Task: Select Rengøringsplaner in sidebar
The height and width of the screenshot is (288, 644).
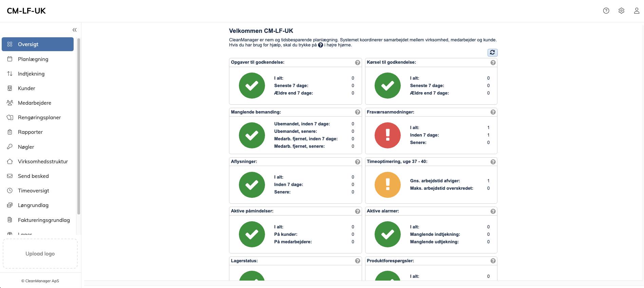Action: pos(39,118)
